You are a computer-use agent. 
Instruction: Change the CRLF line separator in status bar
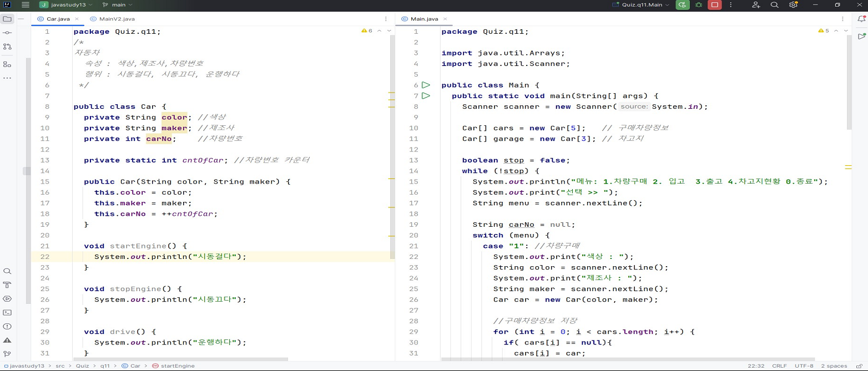779,366
